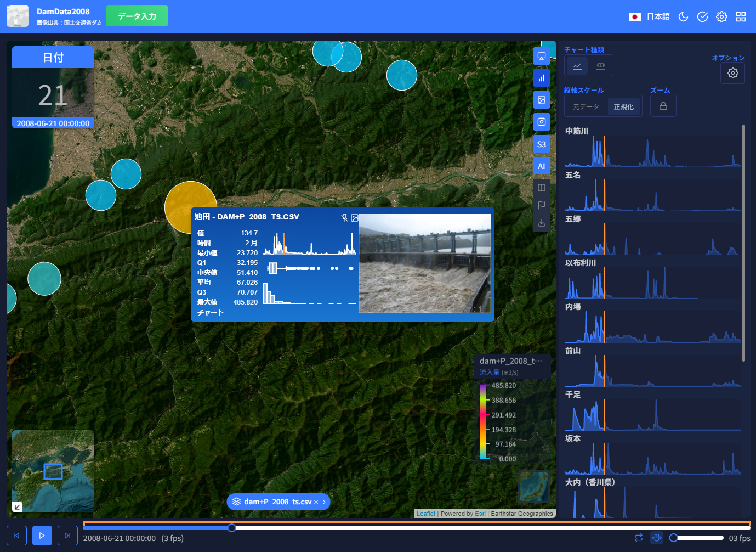
Task: Unpin the 池田 popup with pin-off icon
Action: 344,218
